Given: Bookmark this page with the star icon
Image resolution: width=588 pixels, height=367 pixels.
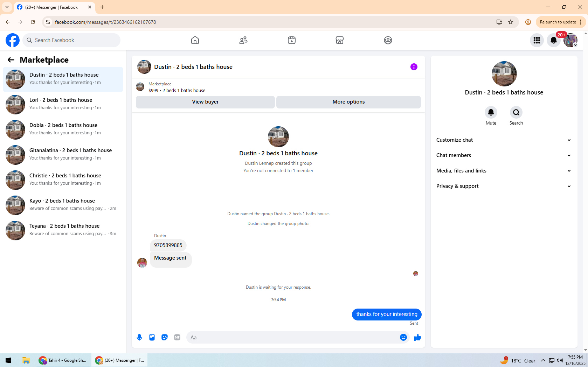Looking at the screenshot, I should pos(511,22).
